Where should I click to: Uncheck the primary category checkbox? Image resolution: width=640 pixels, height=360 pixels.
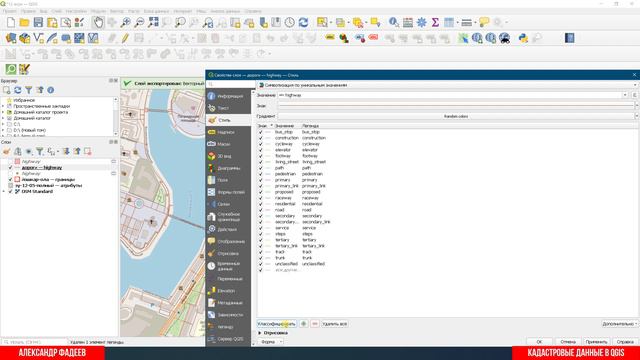260,180
